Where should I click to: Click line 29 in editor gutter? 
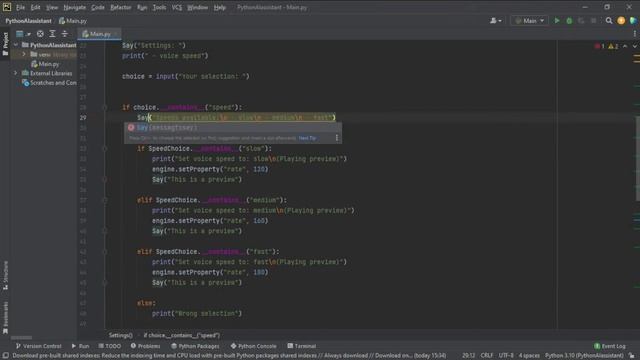[x=83, y=118]
